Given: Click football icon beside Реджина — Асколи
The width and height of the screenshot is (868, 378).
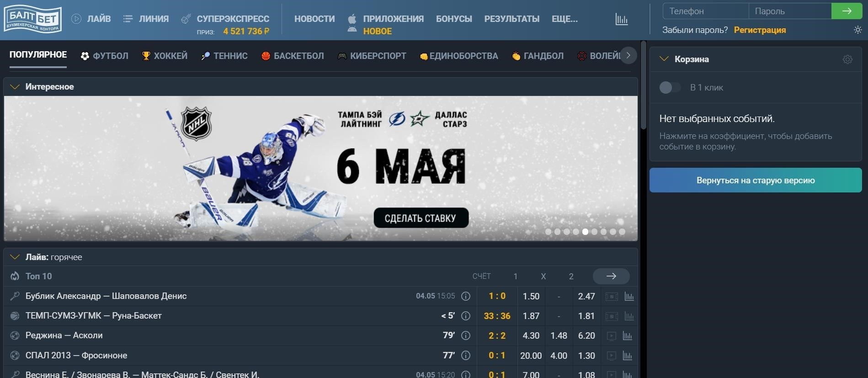Looking at the screenshot, I should point(15,335).
